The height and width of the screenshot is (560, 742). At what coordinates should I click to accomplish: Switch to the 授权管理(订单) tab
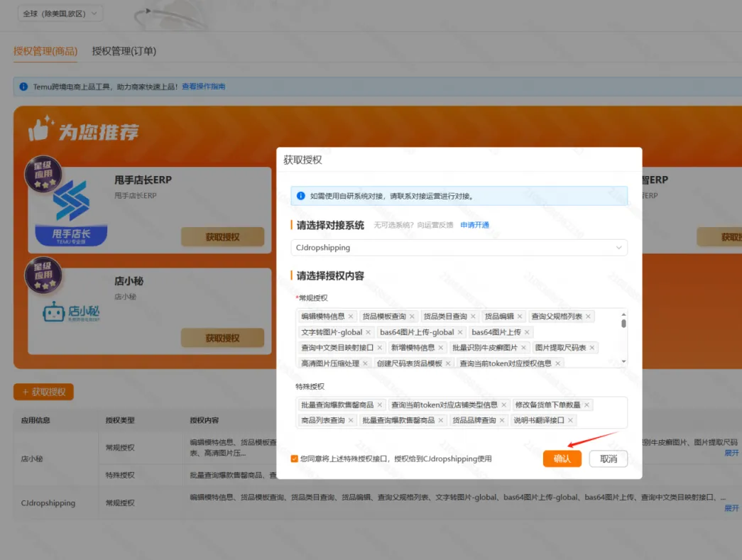click(x=124, y=51)
